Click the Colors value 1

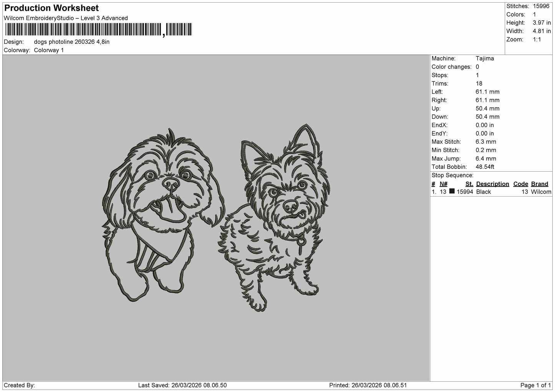(534, 15)
